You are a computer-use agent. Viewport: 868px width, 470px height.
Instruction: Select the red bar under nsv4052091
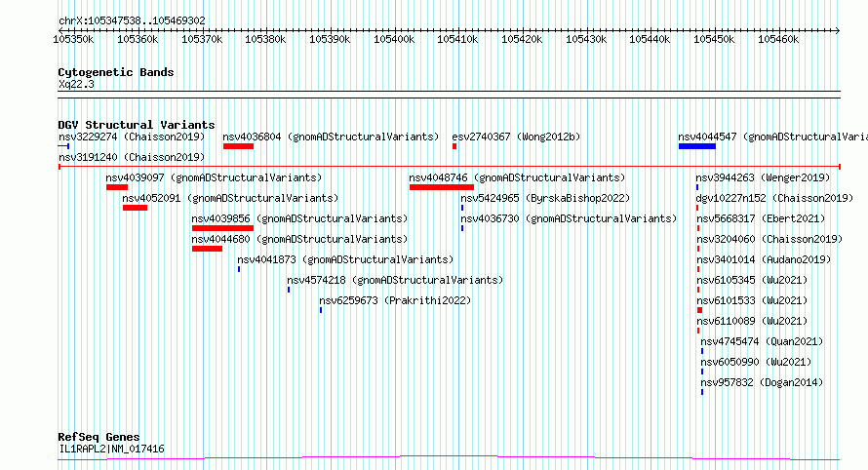(135, 208)
